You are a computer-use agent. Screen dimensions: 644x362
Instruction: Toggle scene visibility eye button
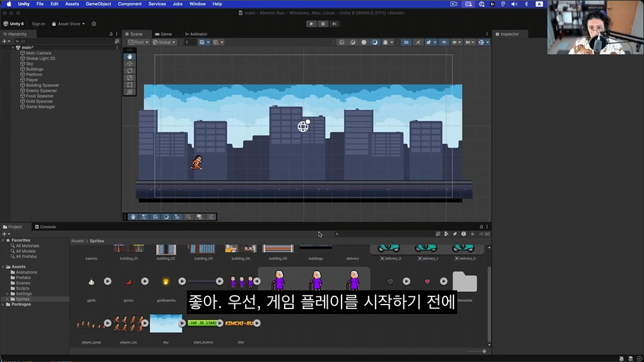[x=444, y=42]
